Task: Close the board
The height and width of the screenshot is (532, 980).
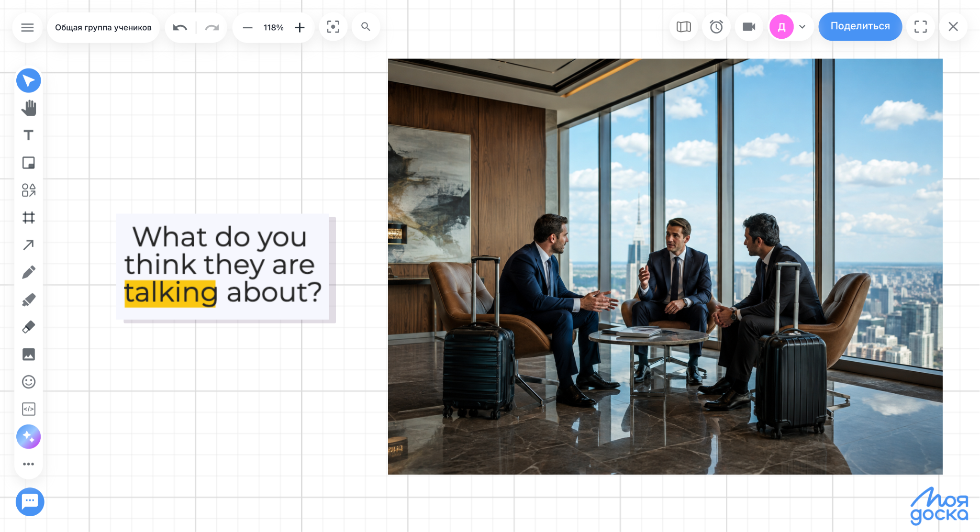Action: point(953,27)
